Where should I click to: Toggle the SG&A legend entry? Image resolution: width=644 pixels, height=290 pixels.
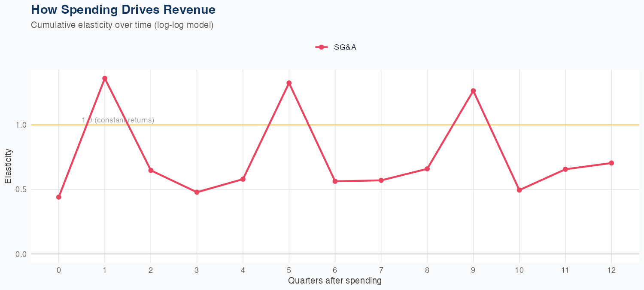click(345, 47)
